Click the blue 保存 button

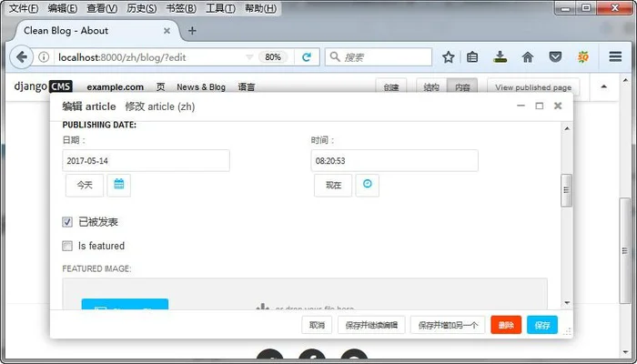[542, 325]
